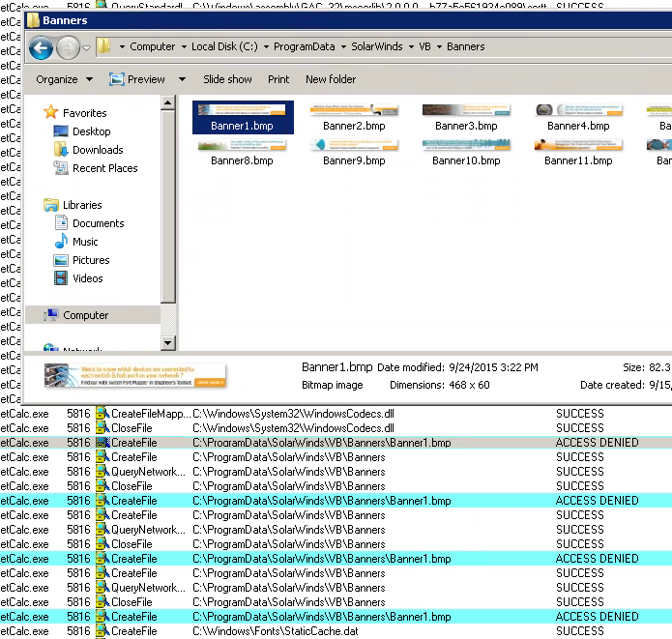Screen dimensions: 672x639
Task: Open the Organize menu
Action: (x=64, y=79)
